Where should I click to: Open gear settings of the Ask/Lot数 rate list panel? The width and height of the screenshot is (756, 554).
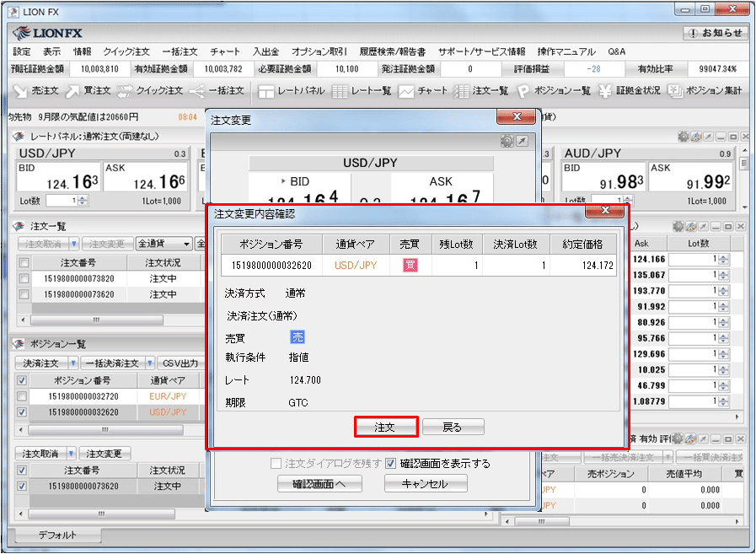678,226
